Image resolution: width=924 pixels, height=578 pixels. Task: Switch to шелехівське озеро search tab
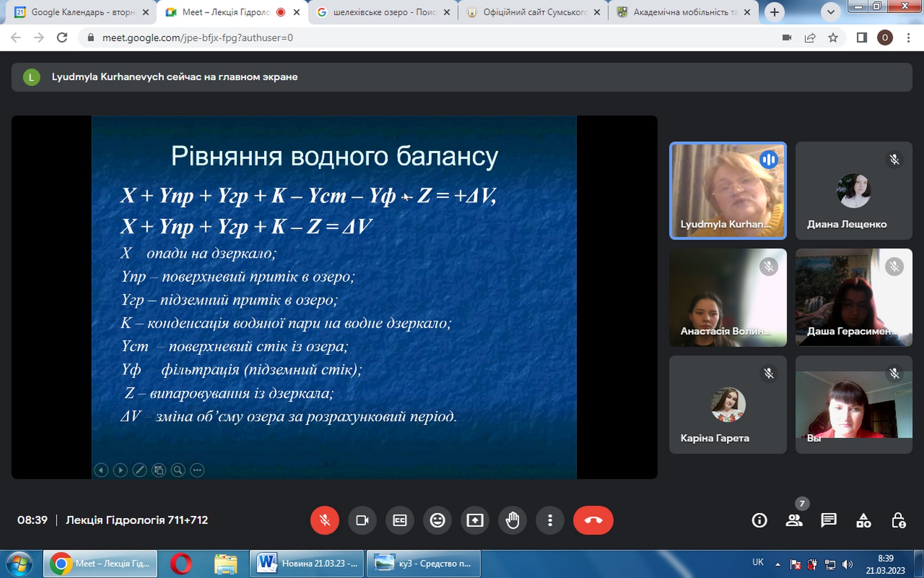tap(382, 12)
